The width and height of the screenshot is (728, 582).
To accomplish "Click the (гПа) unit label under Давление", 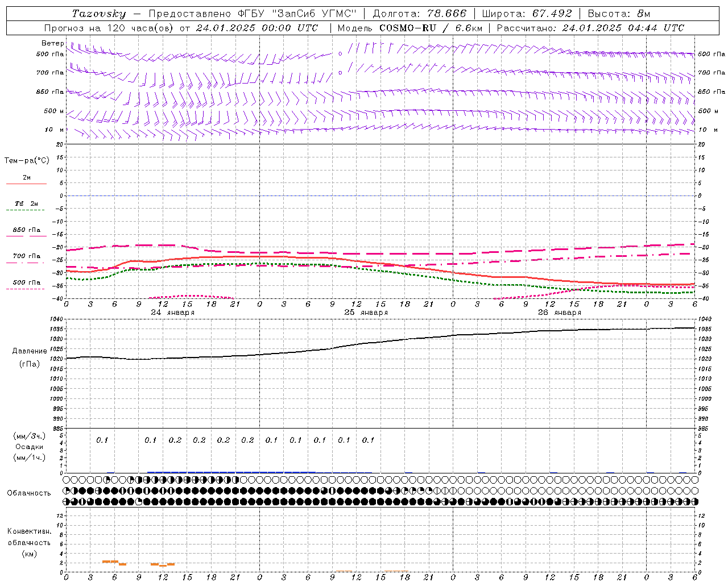I will click(30, 364).
